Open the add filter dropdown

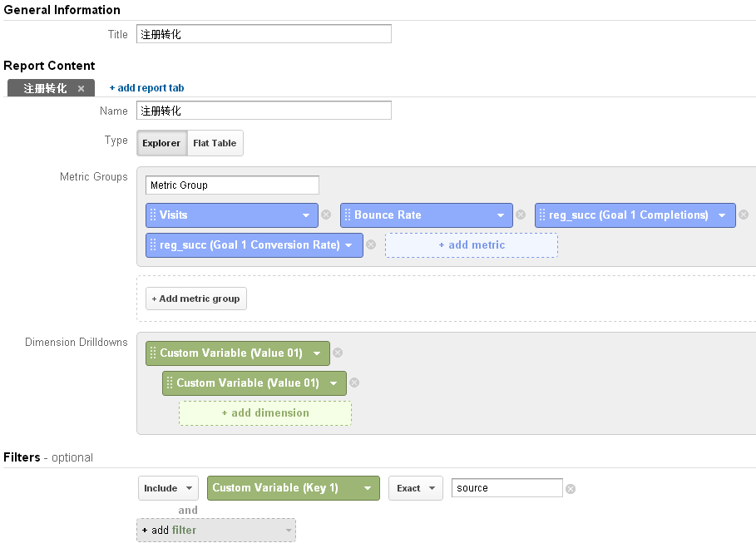point(215,531)
